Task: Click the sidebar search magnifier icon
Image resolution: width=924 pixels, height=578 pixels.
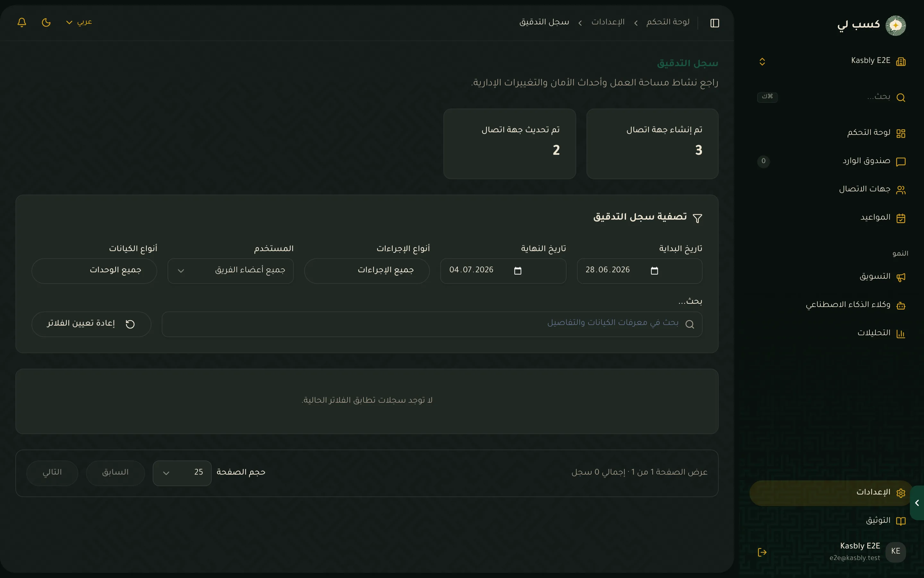Action: [x=901, y=98]
